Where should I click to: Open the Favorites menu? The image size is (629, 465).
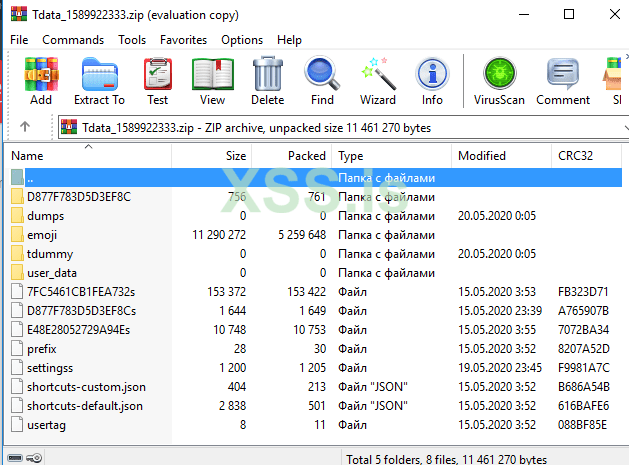(x=183, y=40)
